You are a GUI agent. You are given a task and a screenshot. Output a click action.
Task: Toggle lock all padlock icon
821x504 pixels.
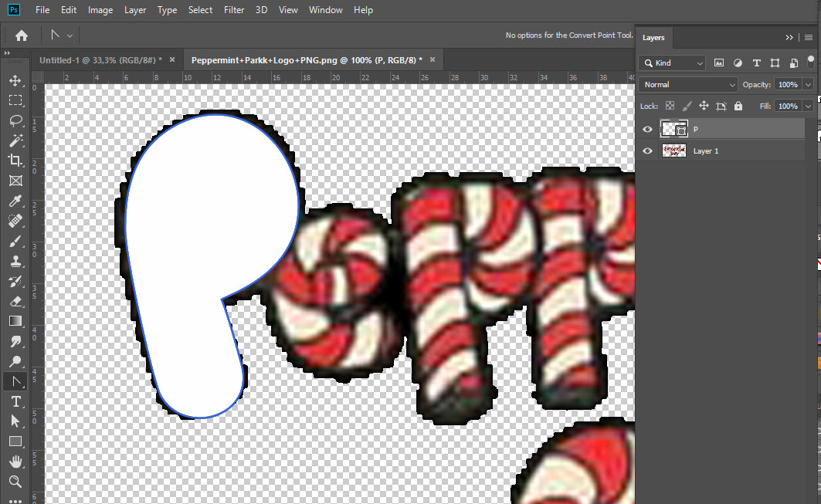[x=738, y=106]
